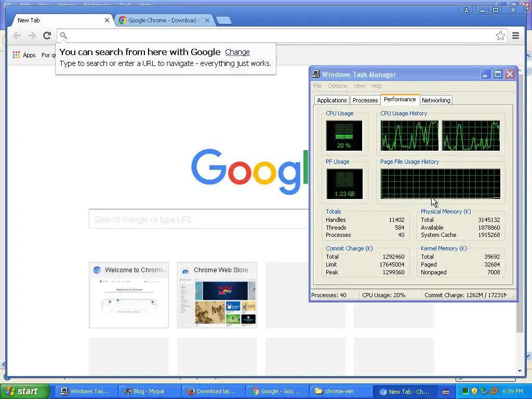Open the Chrome Web Store thumbnail
Image resolution: width=532 pixels, height=399 pixels.
click(217, 295)
